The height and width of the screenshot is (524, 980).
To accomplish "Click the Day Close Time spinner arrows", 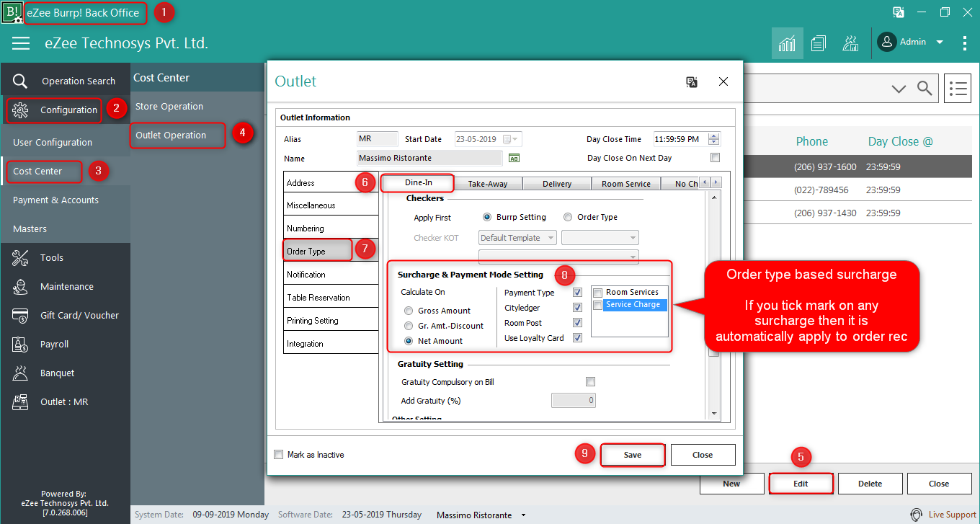I will coord(714,139).
